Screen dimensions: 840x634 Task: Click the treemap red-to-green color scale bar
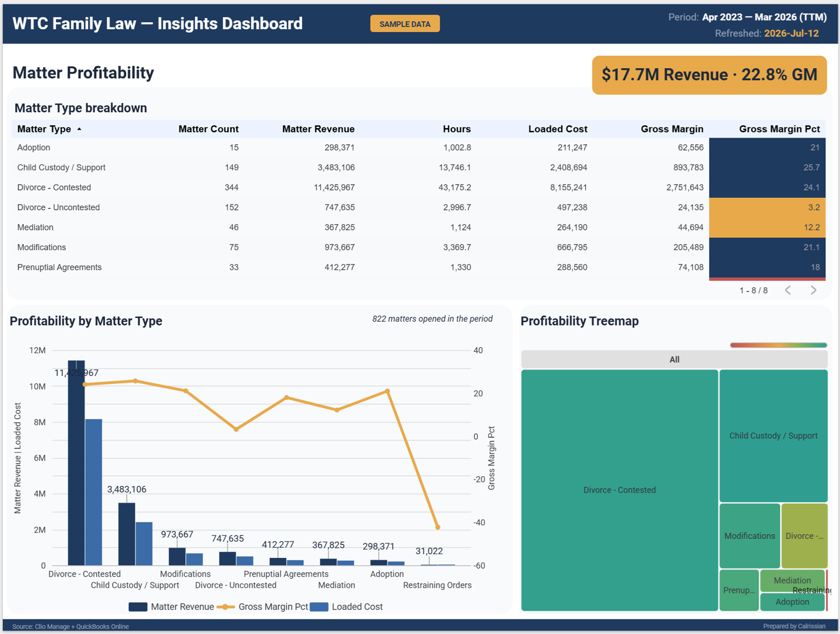click(779, 345)
